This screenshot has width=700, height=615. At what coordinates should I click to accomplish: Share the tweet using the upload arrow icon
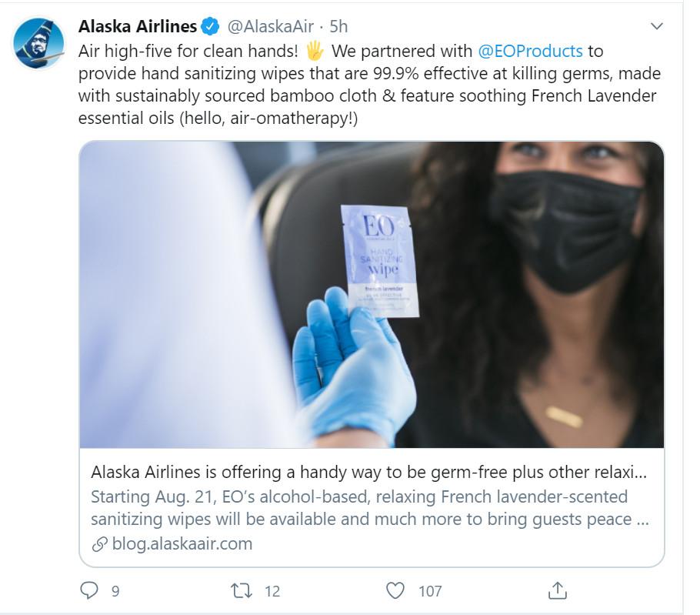(x=557, y=590)
